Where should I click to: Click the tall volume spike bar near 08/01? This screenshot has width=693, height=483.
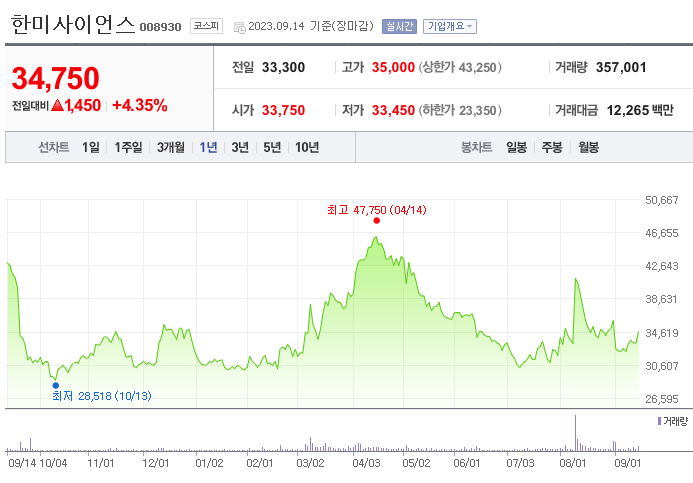click(575, 433)
